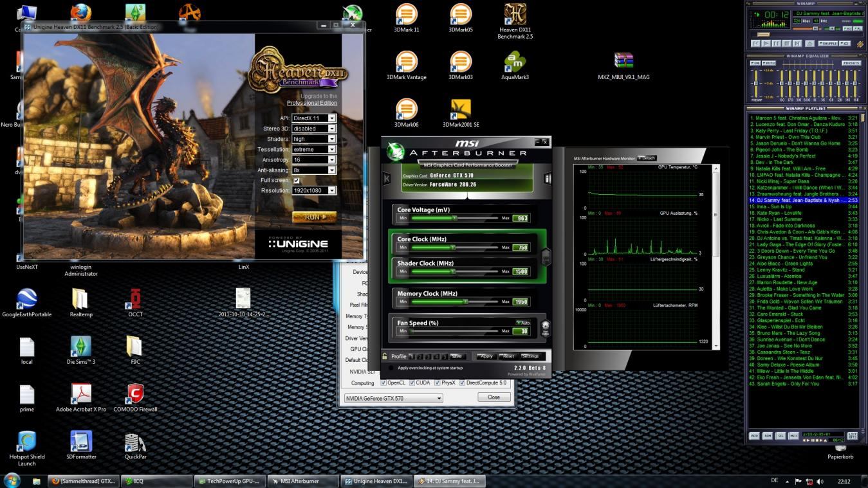The height and width of the screenshot is (488, 868).
Task: Open Adobe Acrobat X Pro icon
Action: point(81,397)
